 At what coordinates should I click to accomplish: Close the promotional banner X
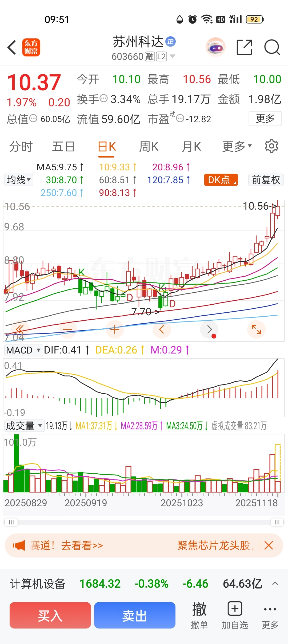269,545
